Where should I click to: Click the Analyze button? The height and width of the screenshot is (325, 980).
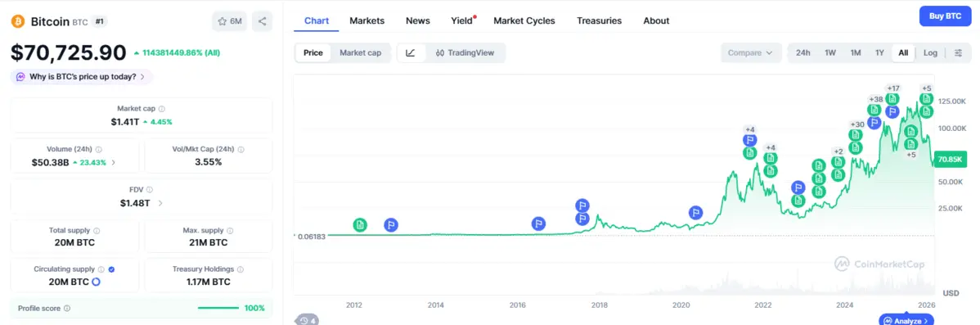[906, 320]
